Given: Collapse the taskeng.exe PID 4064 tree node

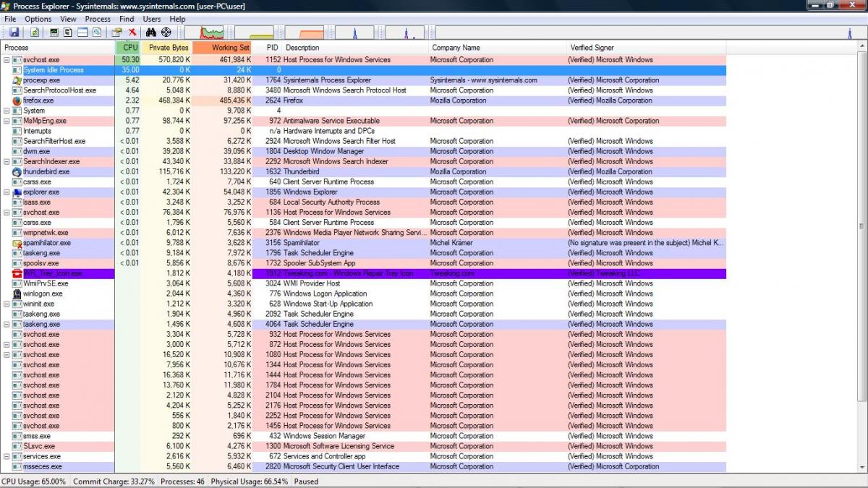Looking at the screenshot, I should (7, 325).
